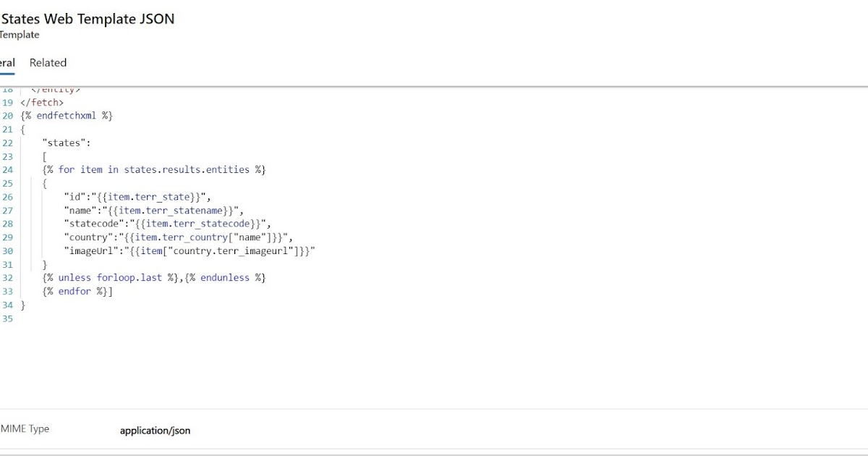Screen dimensions: 868x456
Task: Click the states array label on line 22
Action: (x=66, y=143)
